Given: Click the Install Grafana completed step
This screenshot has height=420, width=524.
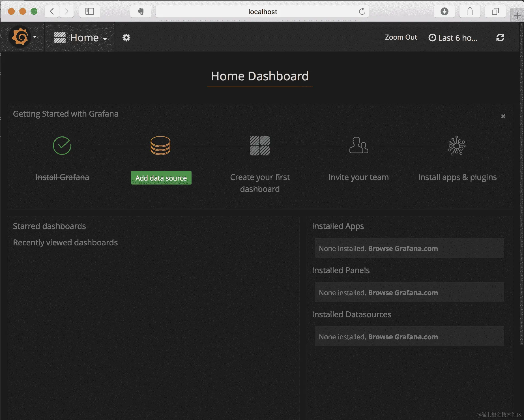Looking at the screenshot, I should [x=62, y=177].
